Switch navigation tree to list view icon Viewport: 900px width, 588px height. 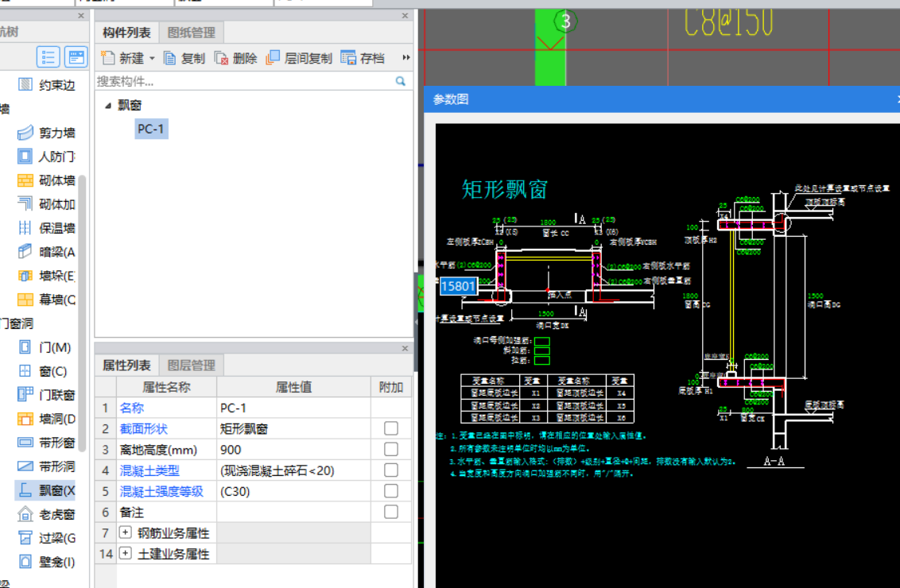[x=48, y=57]
